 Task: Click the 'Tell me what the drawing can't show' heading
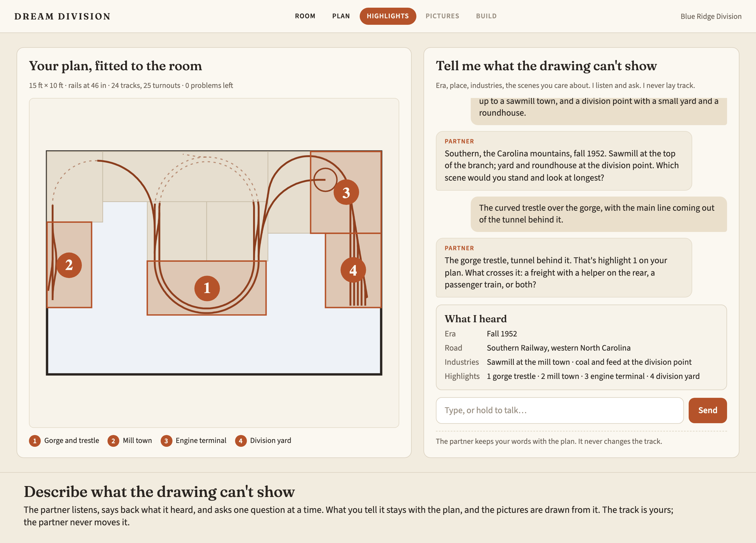click(x=546, y=66)
